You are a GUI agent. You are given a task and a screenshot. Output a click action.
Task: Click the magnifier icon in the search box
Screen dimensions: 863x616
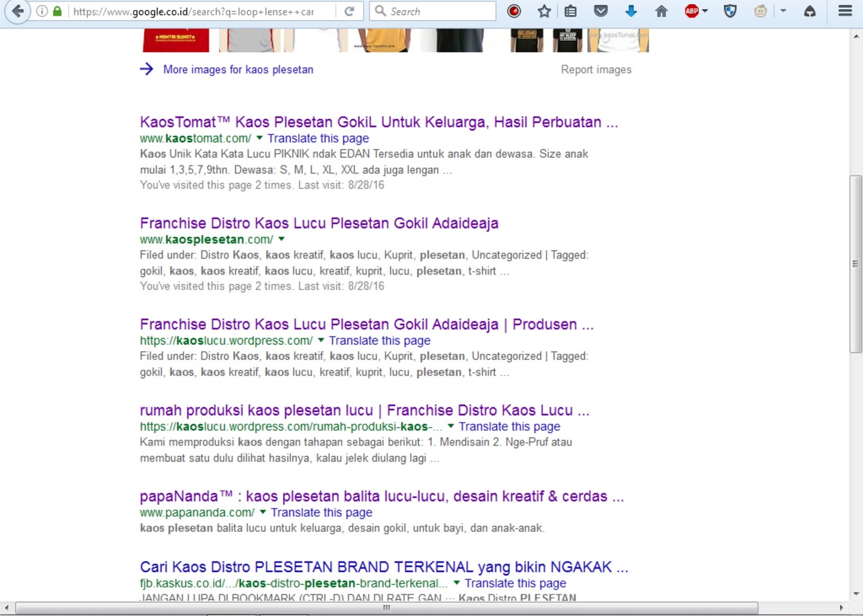tap(380, 11)
